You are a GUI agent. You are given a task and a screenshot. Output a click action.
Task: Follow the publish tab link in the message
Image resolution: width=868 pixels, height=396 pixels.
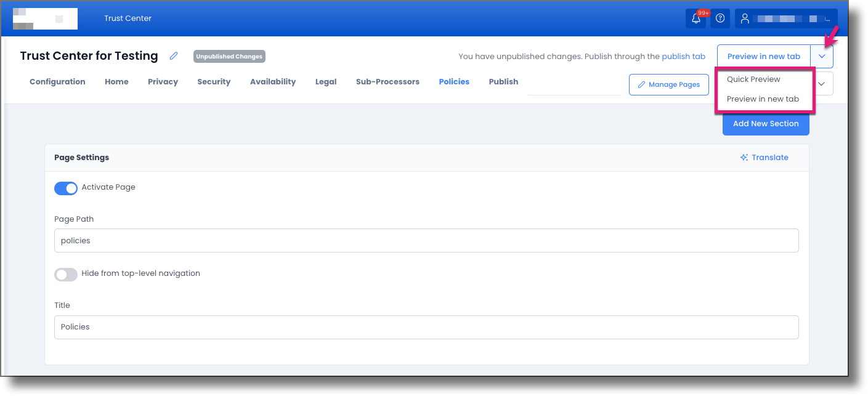point(683,56)
